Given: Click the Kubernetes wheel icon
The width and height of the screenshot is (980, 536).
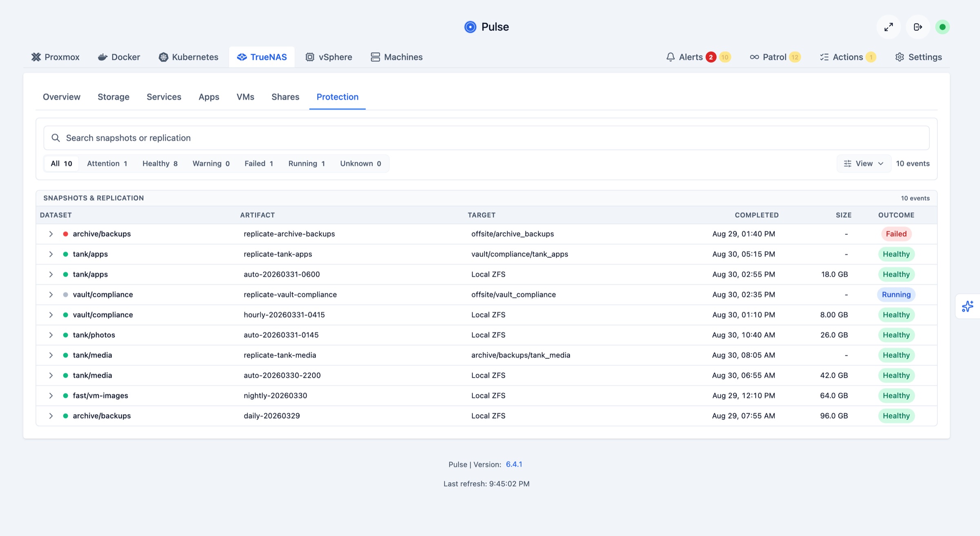Looking at the screenshot, I should [163, 57].
